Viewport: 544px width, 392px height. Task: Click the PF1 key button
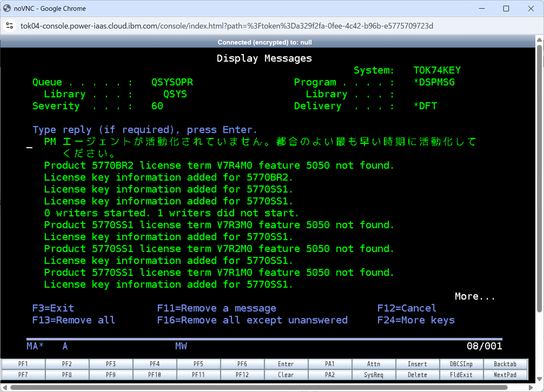pos(23,364)
